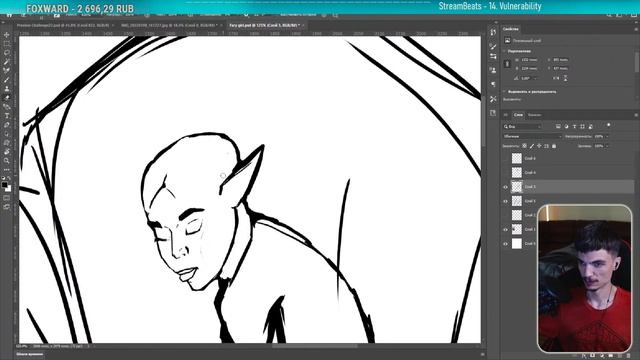
Task: Select the highlighted Eraser tool
Action: (7, 98)
